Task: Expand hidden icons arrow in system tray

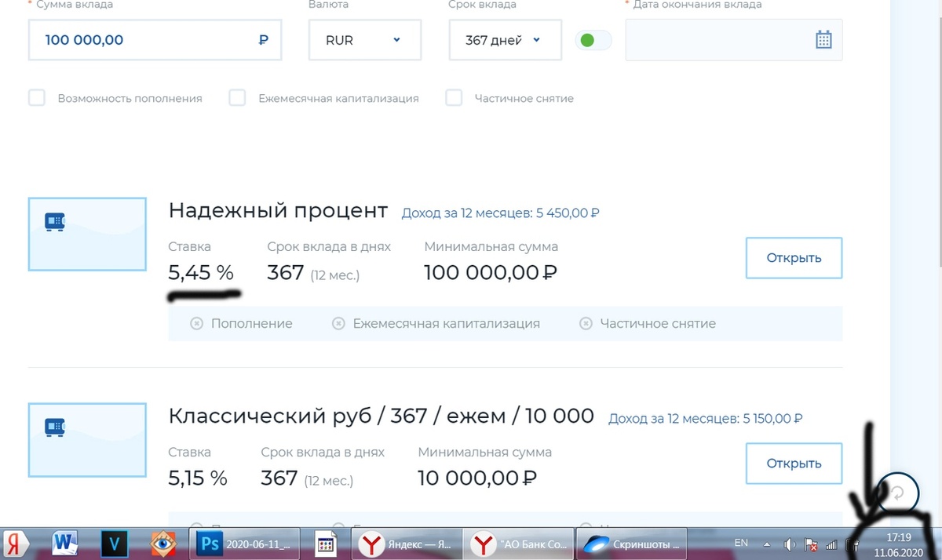Action: 767,544
